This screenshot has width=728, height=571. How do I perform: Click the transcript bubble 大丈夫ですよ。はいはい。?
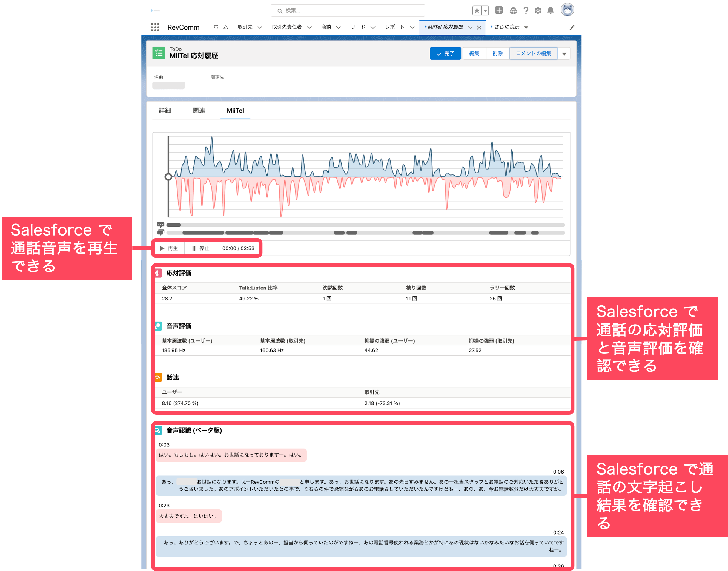(188, 516)
